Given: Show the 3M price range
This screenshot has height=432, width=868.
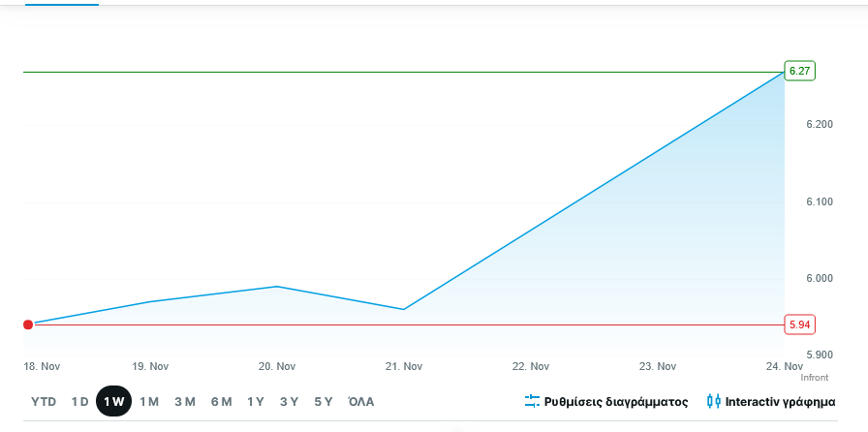Looking at the screenshot, I should [185, 401].
